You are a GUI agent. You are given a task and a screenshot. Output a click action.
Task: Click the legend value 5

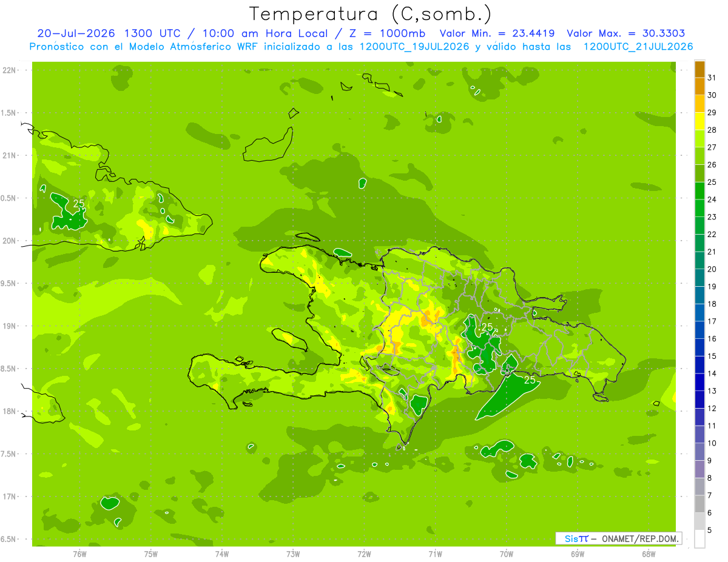tap(710, 530)
